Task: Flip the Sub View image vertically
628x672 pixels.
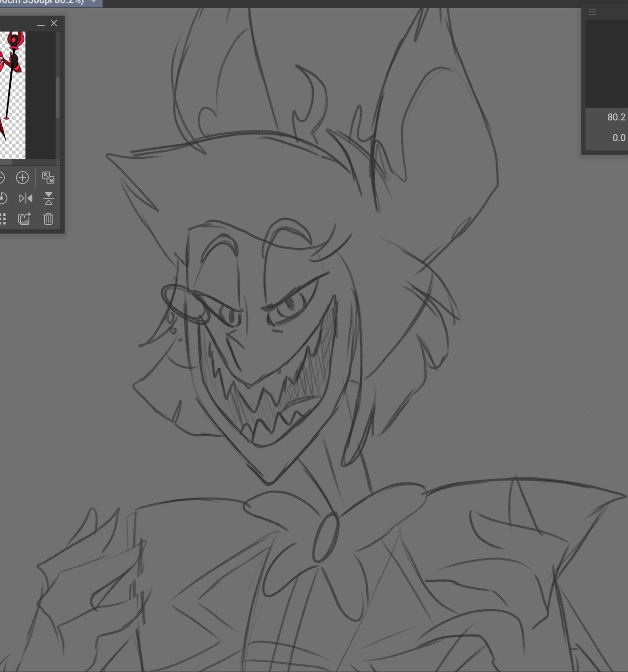Action: click(49, 198)
